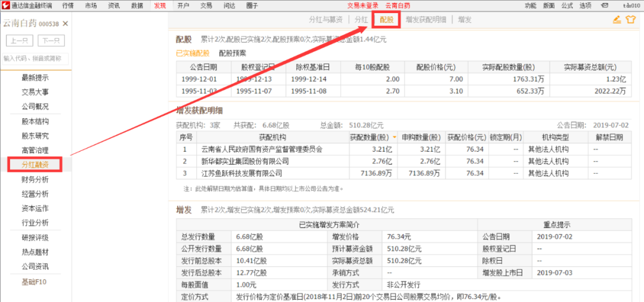Click the orange shirt skin icon

tap(630, 19)
